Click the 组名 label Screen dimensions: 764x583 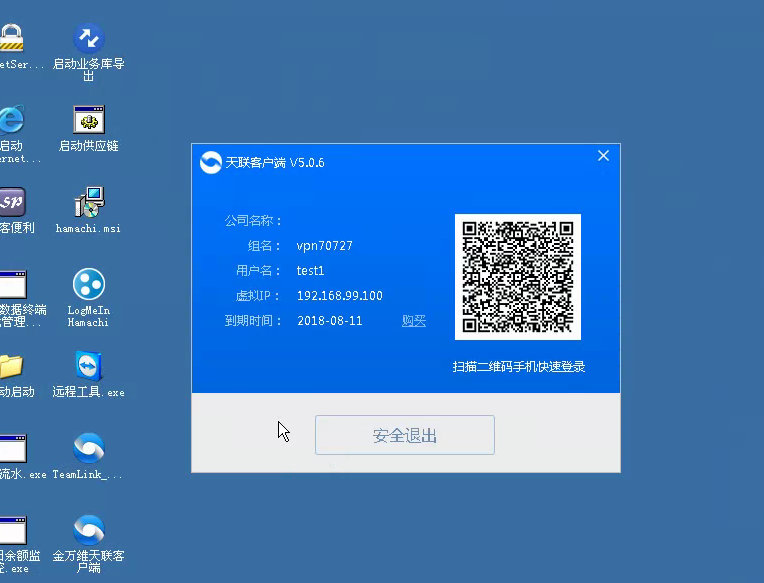[265, 245]
